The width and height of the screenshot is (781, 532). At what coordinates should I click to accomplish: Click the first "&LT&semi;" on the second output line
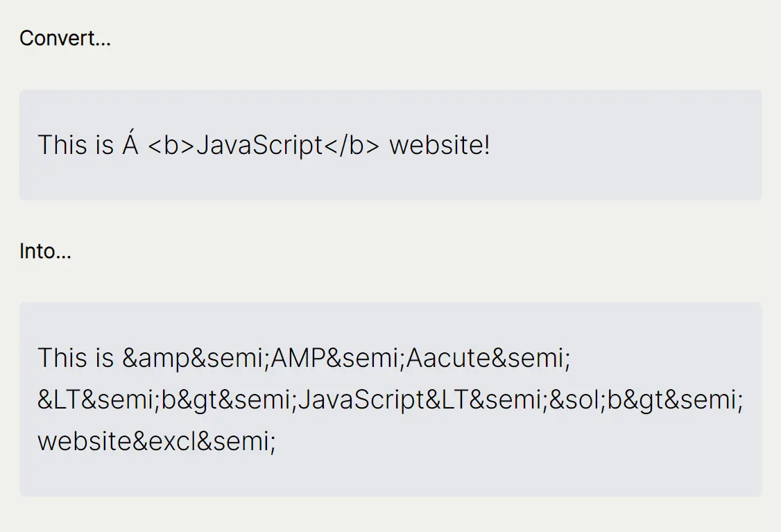pos(99,400)
